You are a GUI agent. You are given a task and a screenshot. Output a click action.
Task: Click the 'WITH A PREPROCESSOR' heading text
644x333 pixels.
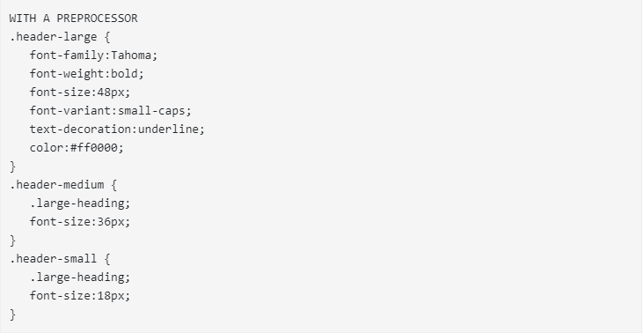tap(74, 18)
